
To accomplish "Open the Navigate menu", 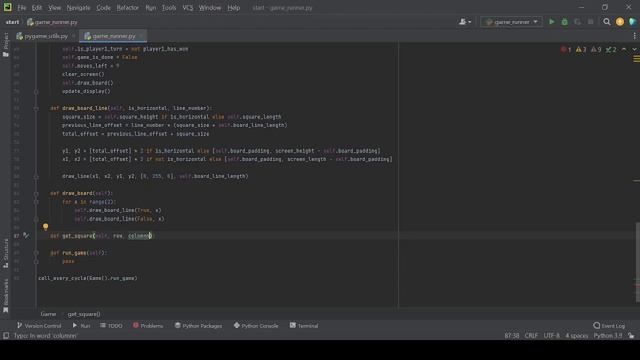I will (78, 8).
